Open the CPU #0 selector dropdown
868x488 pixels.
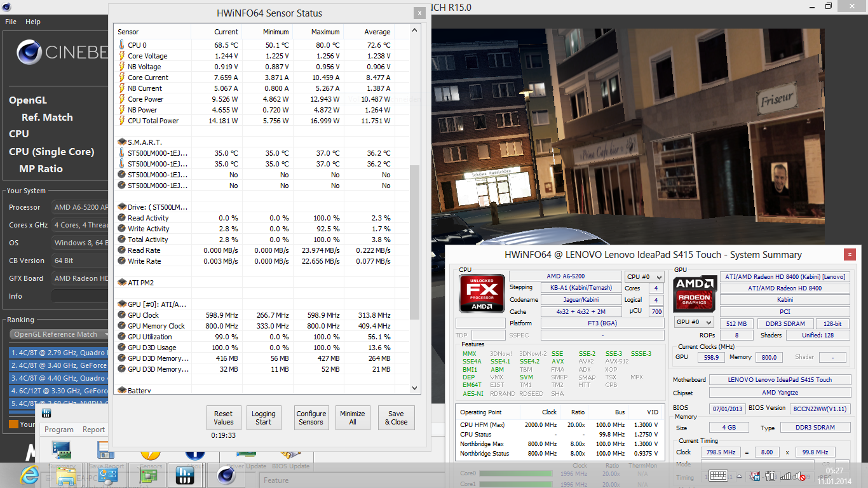644,277
